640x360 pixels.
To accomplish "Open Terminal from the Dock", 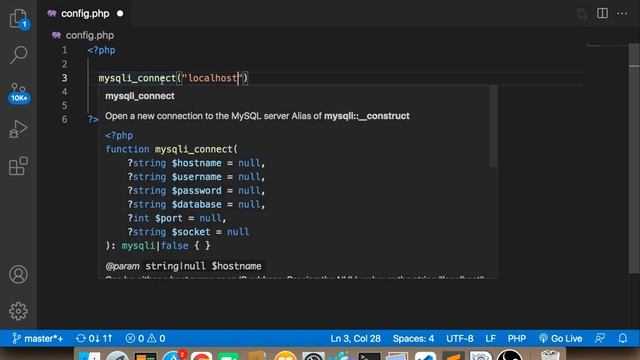I will (x=369, y=356).
